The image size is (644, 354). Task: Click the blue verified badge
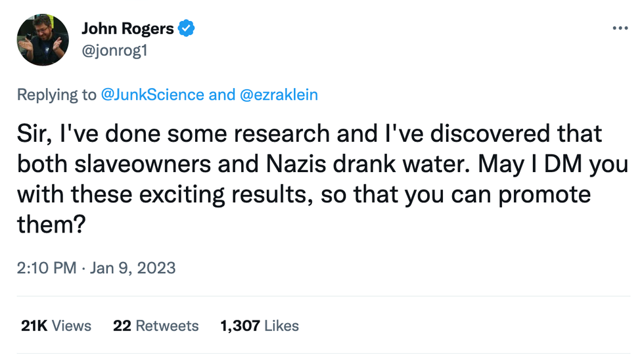click(187, 29)
